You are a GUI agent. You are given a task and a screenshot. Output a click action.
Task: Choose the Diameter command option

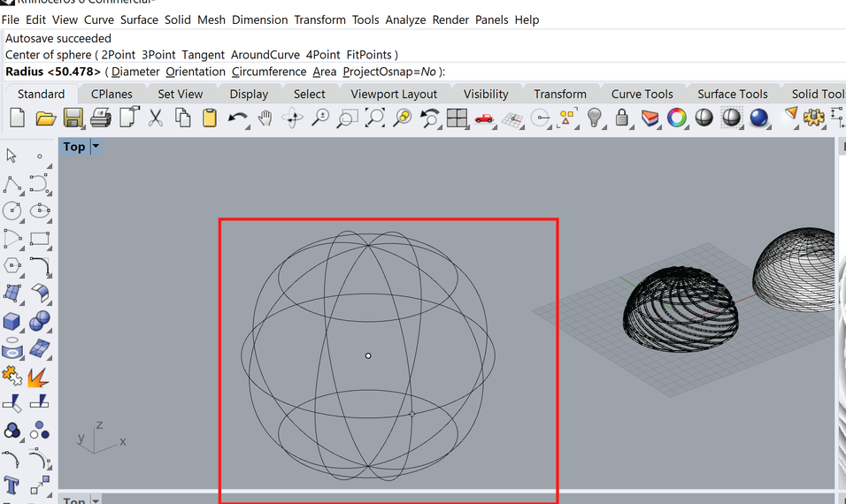click(x=135, y=72)
